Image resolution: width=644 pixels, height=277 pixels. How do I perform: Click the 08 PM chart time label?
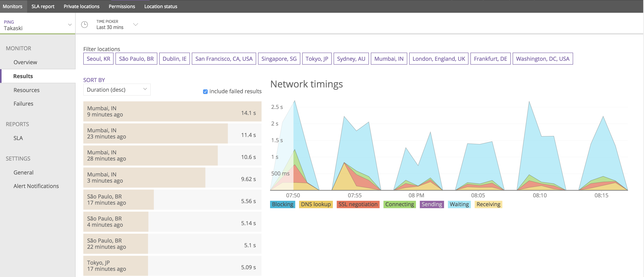[x=416, y=195]
